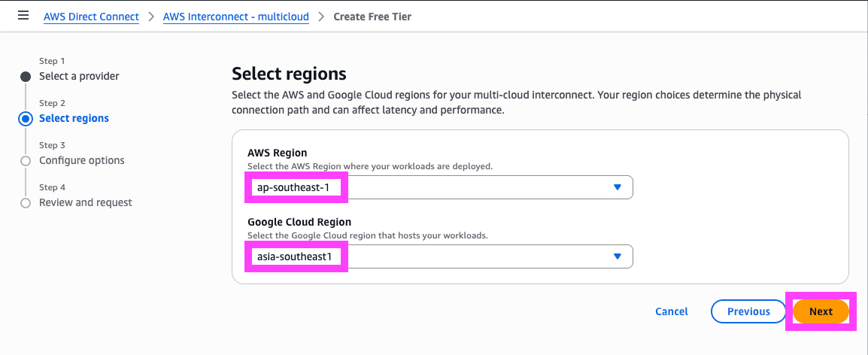
Task: Click the Google Cloud Region field label
Action: tap(299, 222)
